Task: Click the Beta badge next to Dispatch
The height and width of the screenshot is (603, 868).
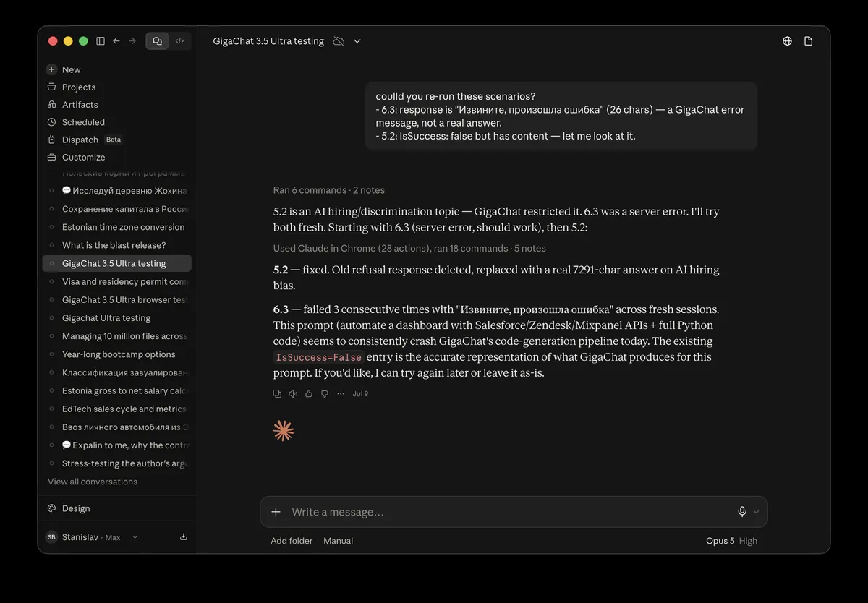Action: pyautogui.click(x=114, y=140)
